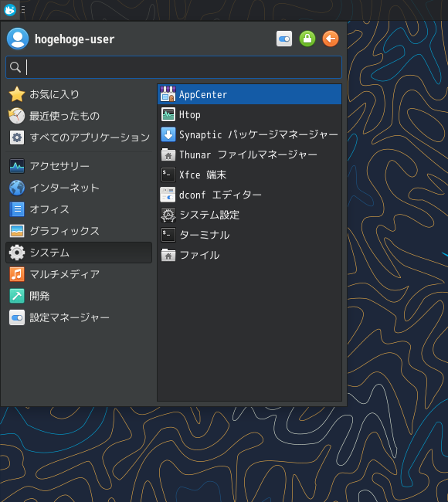
Task: Click the システム設定 gear icon
Action: 168,215
